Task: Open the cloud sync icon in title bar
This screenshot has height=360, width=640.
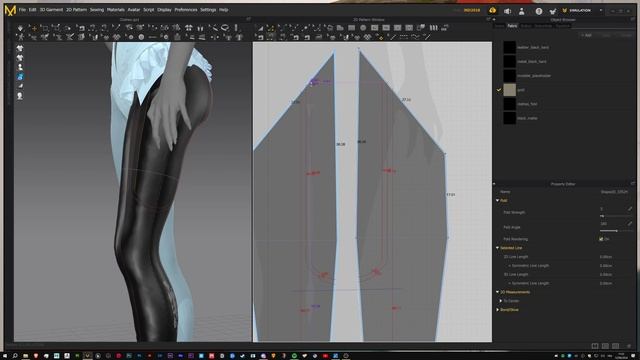Action: click(x=492, y=10)
